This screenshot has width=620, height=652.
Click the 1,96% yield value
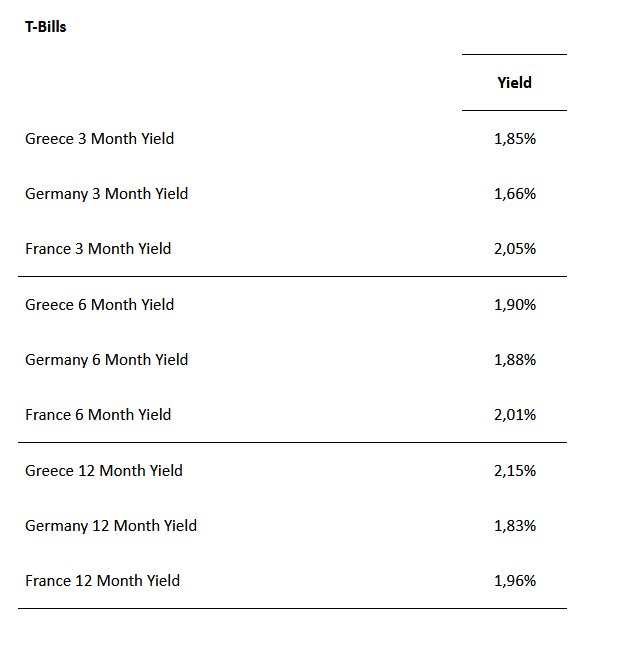[515, 581]
